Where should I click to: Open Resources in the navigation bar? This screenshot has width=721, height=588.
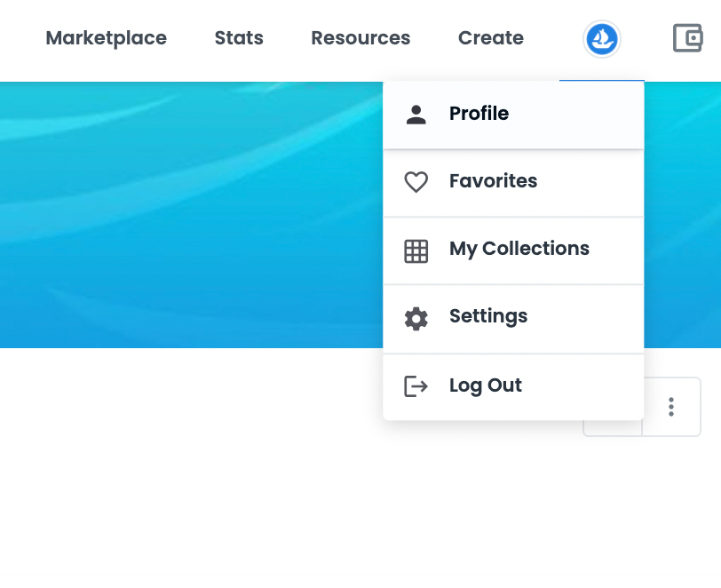361,38
